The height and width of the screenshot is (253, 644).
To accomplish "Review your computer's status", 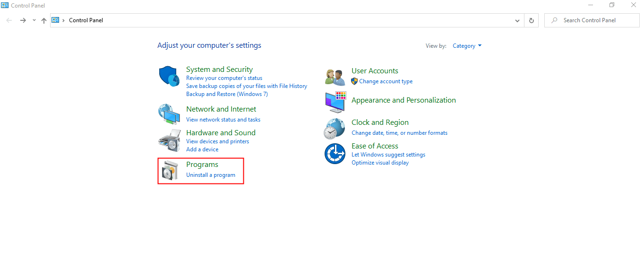I will (224, 78).
